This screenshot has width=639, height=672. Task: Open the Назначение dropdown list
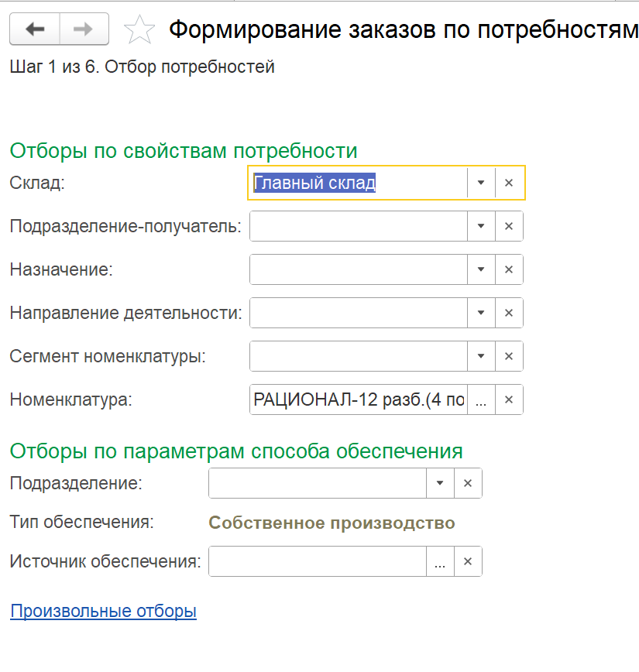pyautogui.click(x=481, y=269)
